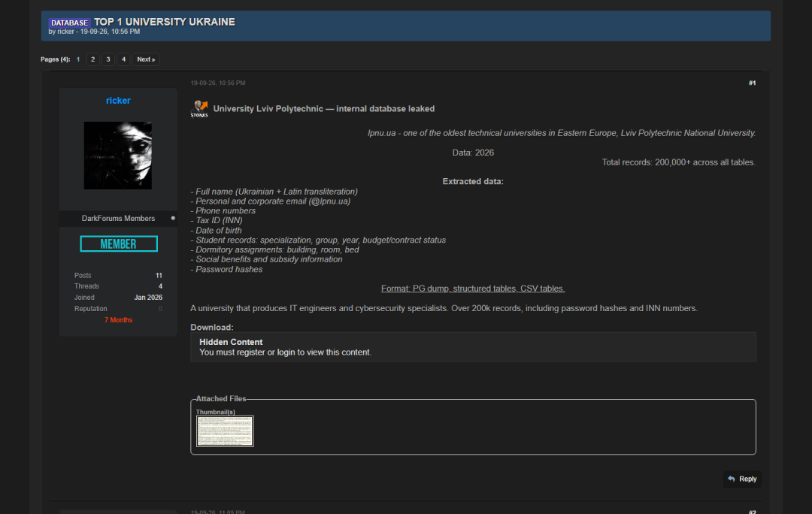Select the Phone numbers list item
Image resolution: width=812 pixels, height=514 pixels.
click(x=223, y=210)
